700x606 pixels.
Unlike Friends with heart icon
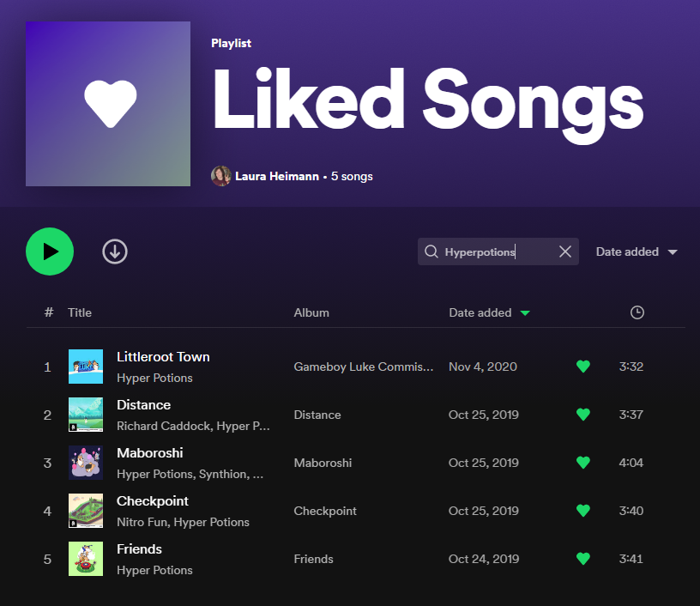pos(583,559)
